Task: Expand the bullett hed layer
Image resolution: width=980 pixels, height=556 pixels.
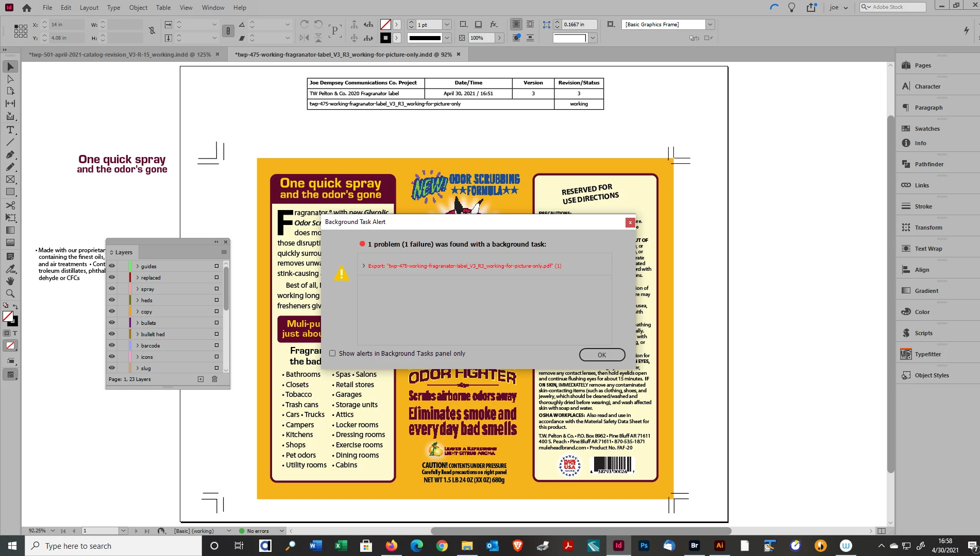Action: pyautogui.click(x=138, y=334)
